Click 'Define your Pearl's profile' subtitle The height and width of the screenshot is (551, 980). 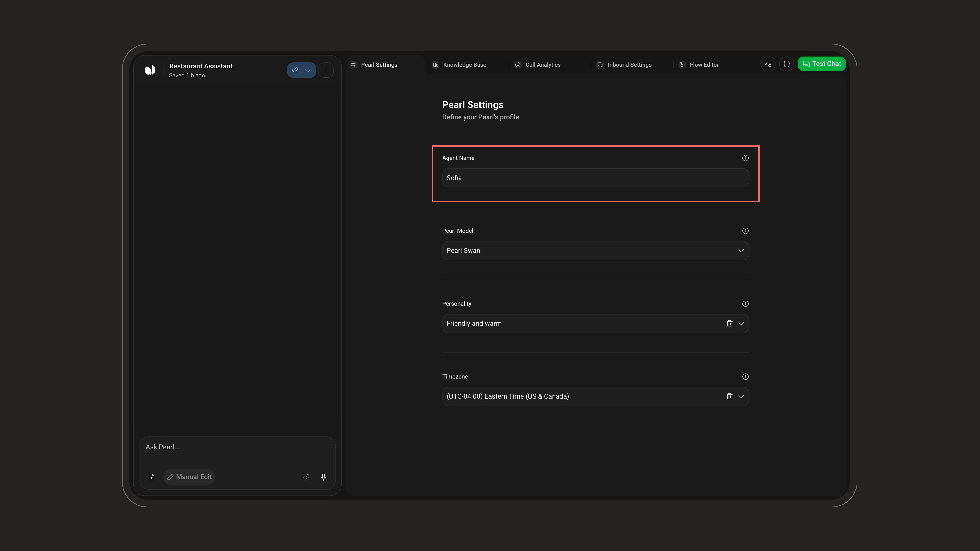(x=480, y=117)
